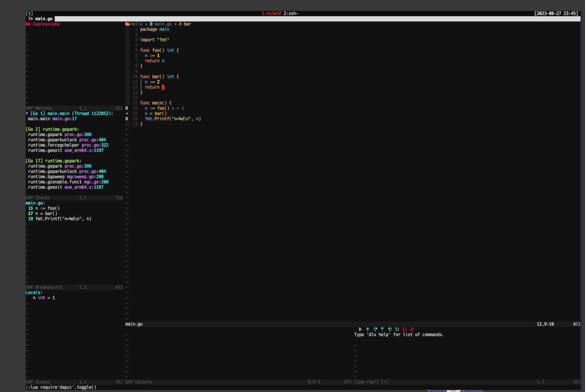Click the Continue (play) debug icon
585x392 pixels.
point(360,329)
